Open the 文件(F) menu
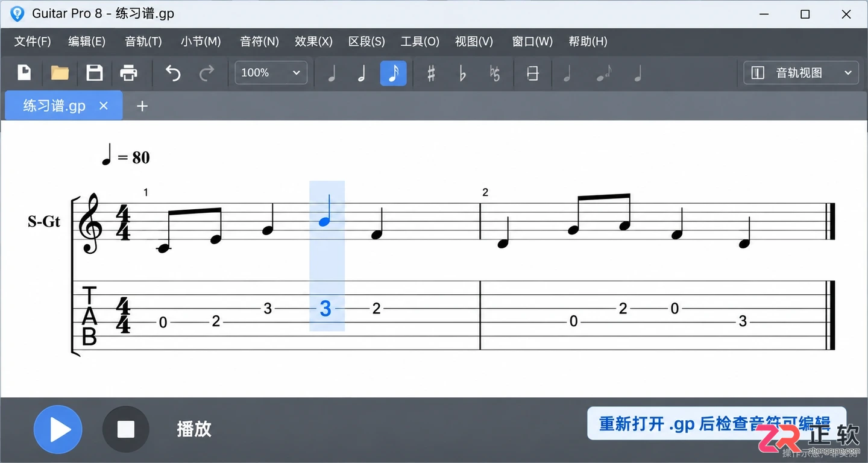This screenshot has width=868, height=463. [33, 42]
